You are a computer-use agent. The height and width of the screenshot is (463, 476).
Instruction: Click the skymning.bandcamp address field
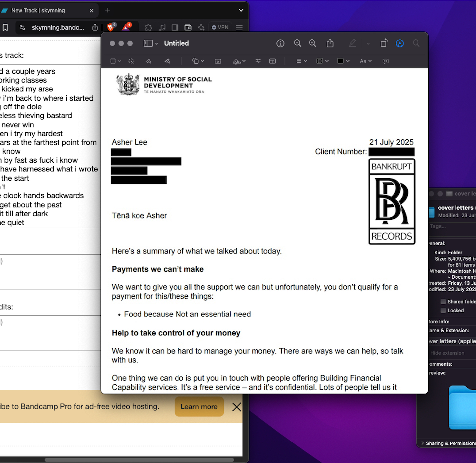58,28
